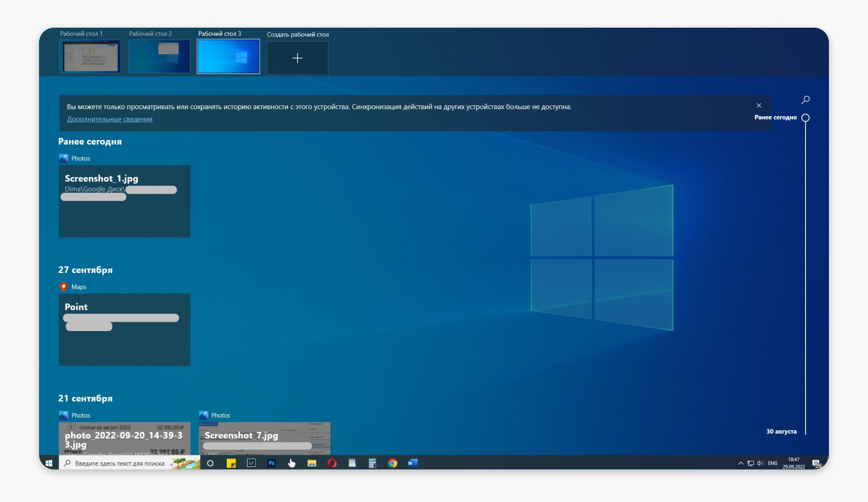Open the Windows Start menu
Image resolution: width=868 pixels, height=502 pixels.
click(49, 463)
